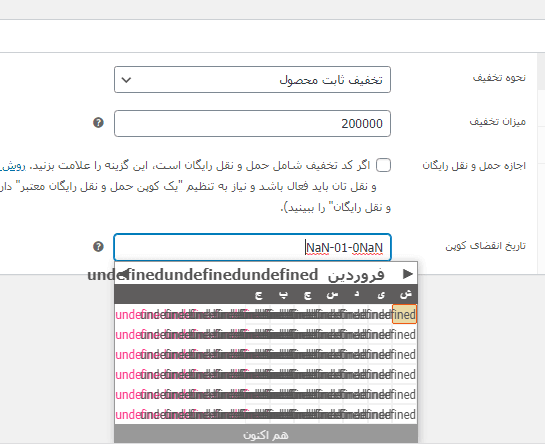Click the ش weekday header in the calendar
The image size is (545, 444).
point(405,294)
